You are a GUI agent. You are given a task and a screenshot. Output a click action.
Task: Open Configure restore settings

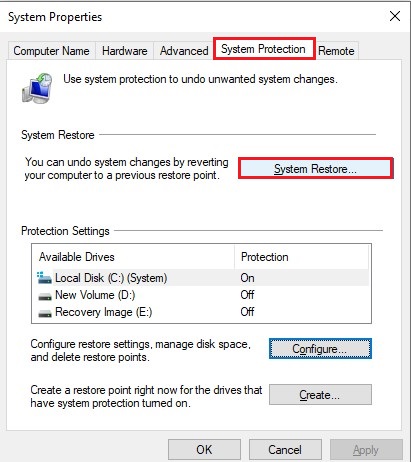click(320, 349)
